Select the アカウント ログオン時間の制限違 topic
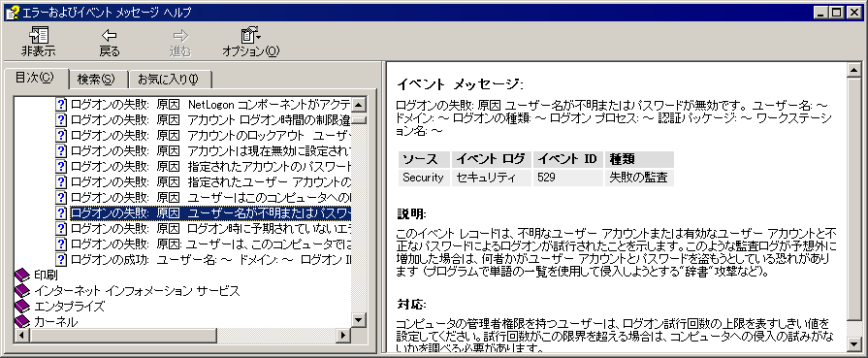 coord(210,119)
